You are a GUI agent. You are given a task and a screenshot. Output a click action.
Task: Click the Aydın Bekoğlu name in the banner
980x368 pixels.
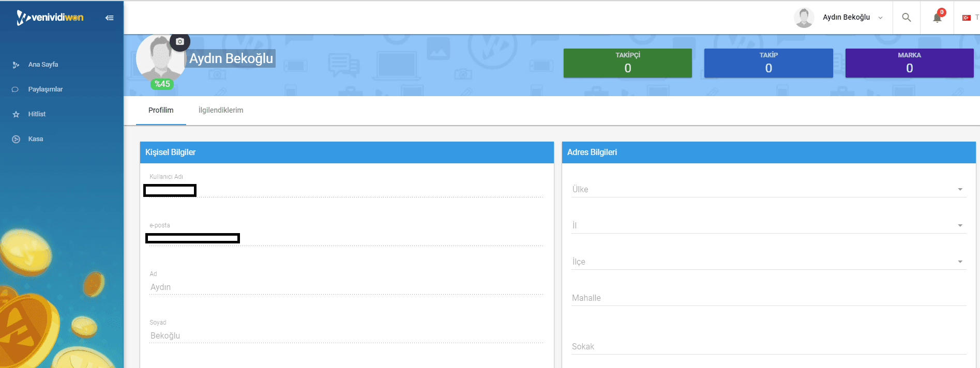pyautogui.click(x=231, y=58)
